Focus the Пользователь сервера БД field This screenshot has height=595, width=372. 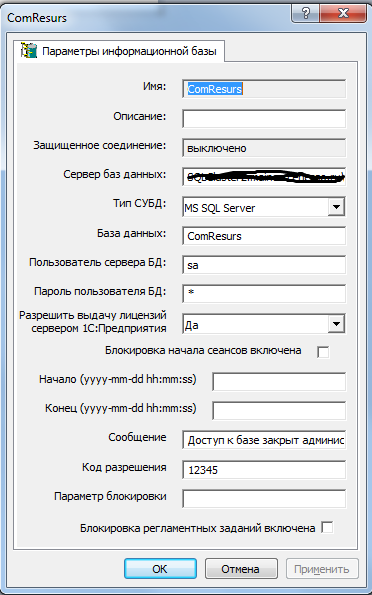coord(264,265)
